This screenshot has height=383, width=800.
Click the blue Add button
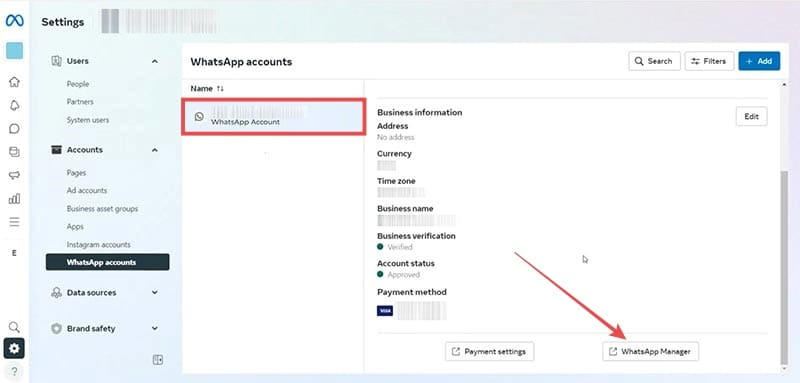coord(759,61)
